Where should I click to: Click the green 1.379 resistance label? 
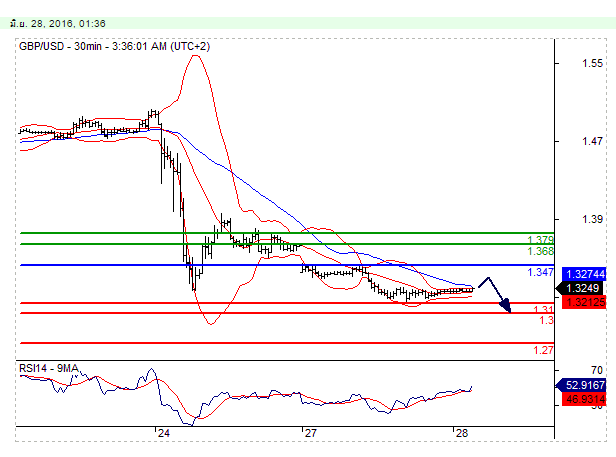540,239
